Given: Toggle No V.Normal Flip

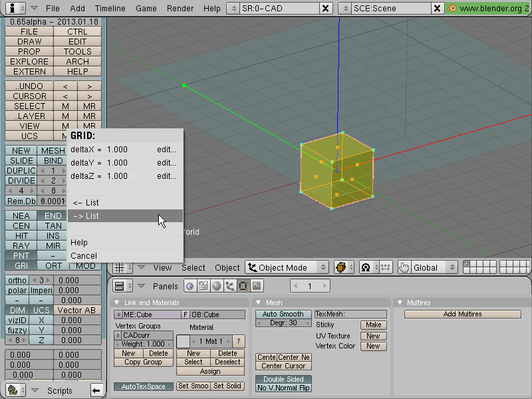Looking at the screenshot, I should tap(283, 388).
